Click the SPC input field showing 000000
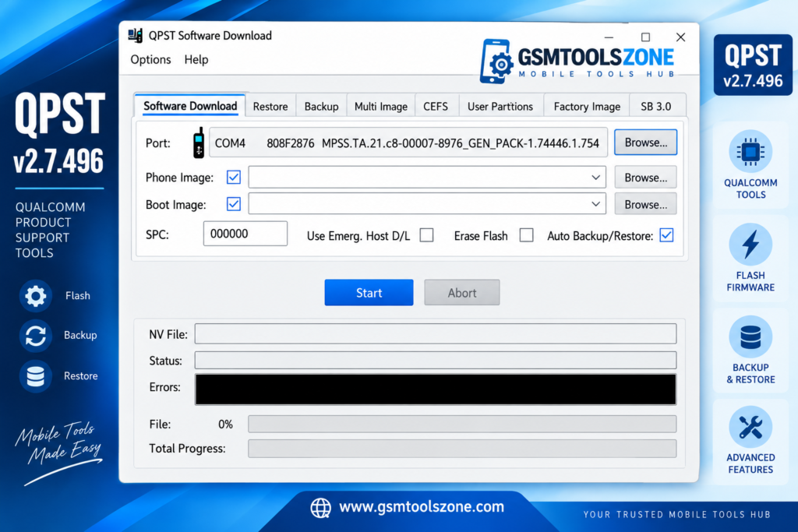798x532 pixels. (x=245, y=234)
